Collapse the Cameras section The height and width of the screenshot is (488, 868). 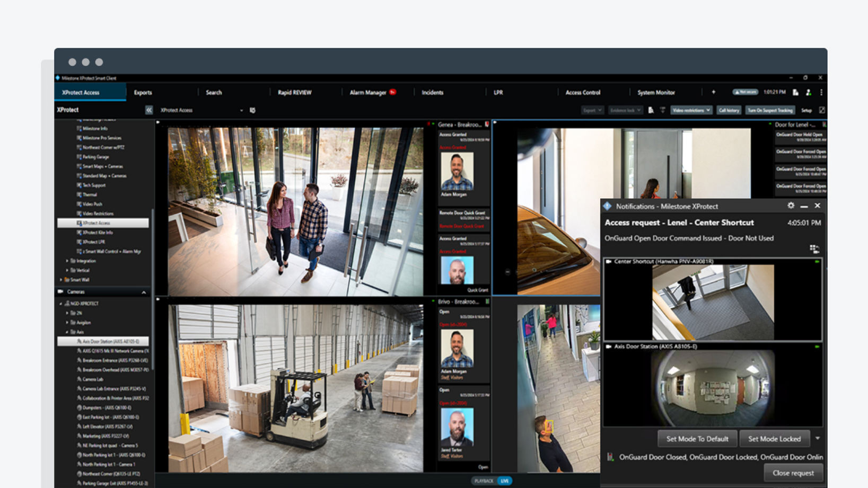[144, 292]
